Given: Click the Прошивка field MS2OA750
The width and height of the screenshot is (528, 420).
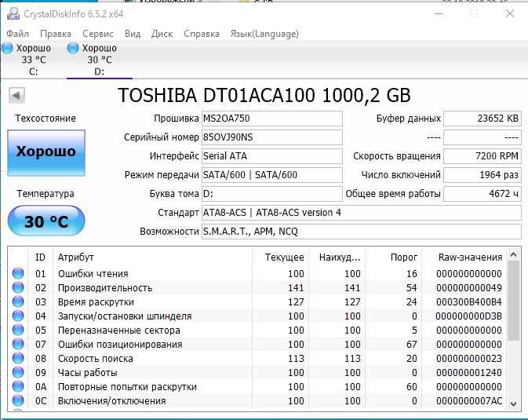Looking at the screenshot, I should click(271, 119).
